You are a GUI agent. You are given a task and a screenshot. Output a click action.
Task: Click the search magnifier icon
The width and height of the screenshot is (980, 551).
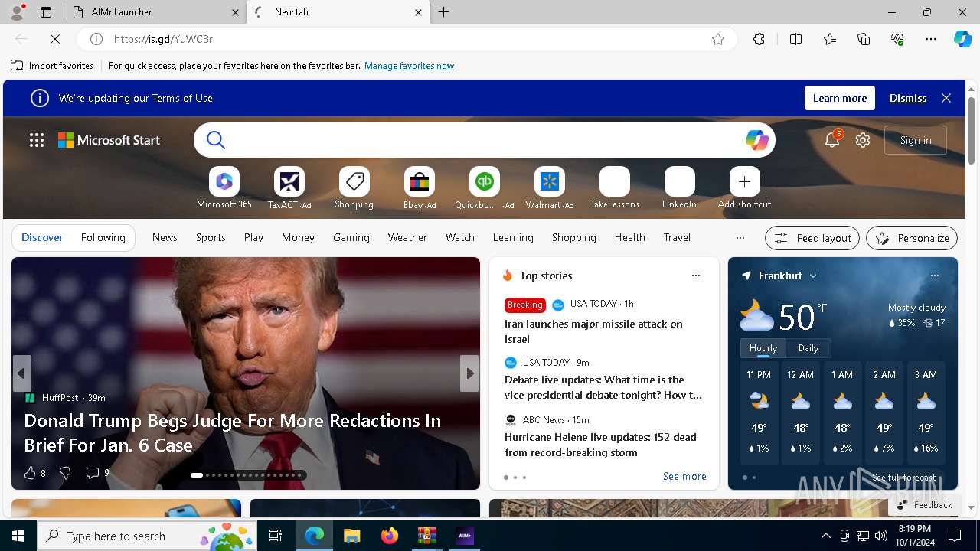(216, 140)
